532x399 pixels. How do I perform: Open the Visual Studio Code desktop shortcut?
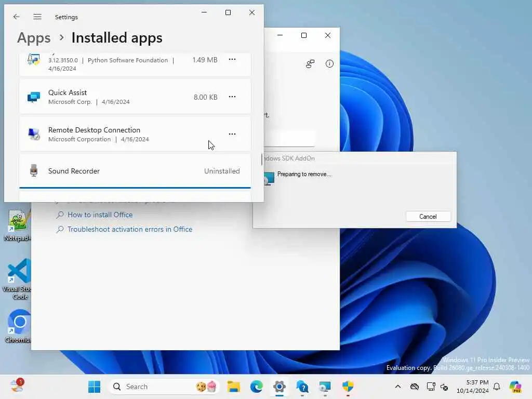tap(17, 279)
